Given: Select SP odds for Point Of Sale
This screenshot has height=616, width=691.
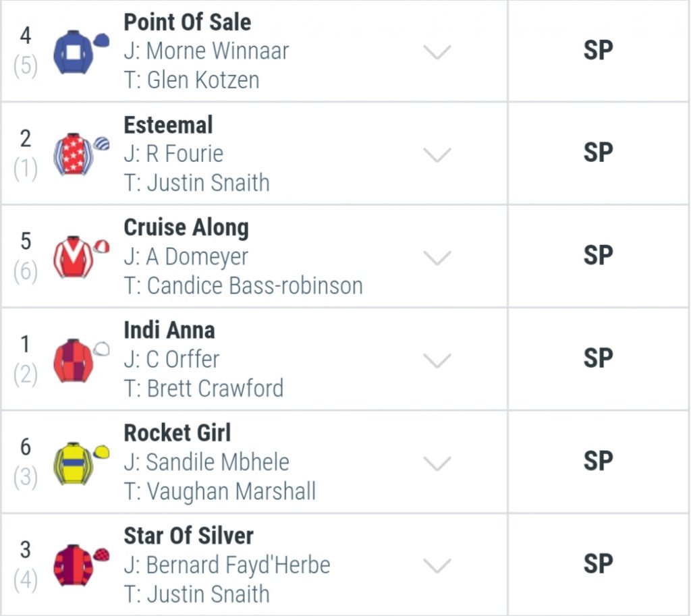Looking at the screenshot, I should coord(598,51).
